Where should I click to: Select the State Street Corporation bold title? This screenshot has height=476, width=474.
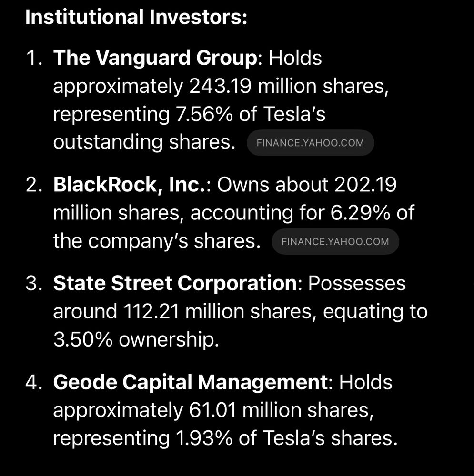[175, 283]
